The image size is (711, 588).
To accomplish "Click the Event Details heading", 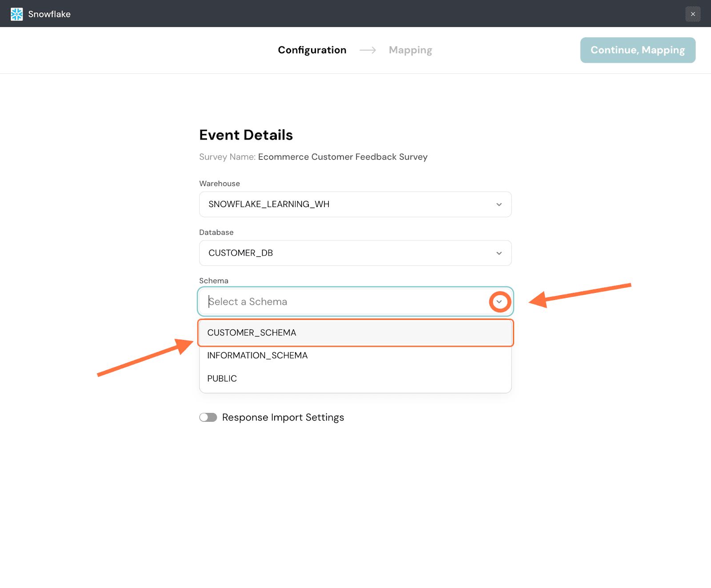I will click(x=246, y=135).
